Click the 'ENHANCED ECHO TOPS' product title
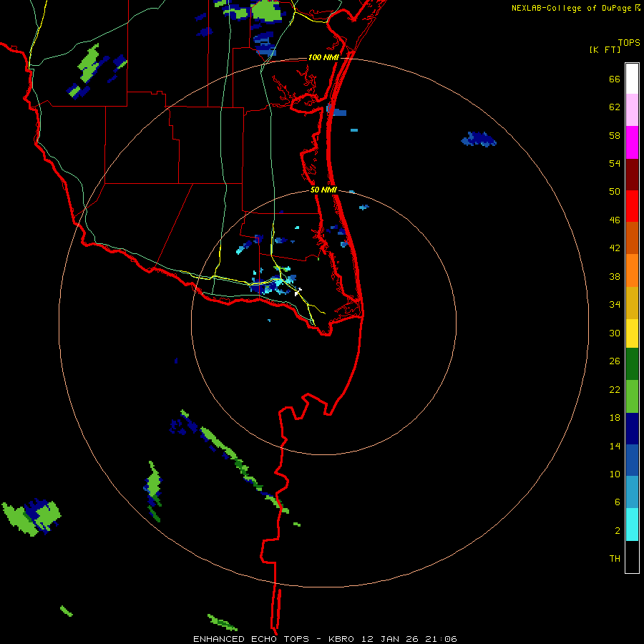This screenshot has width=644, height=644. tap(251, 639)
